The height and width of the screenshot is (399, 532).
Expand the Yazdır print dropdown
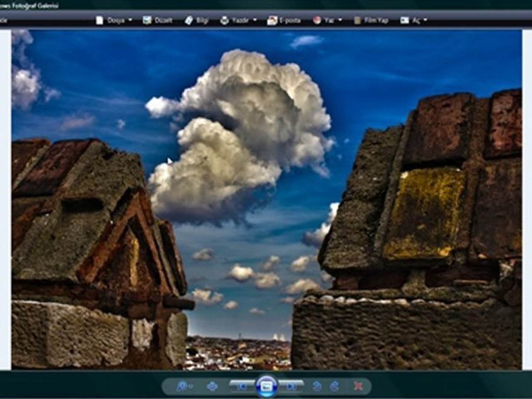pyautogui.click(x=238, y=20)
